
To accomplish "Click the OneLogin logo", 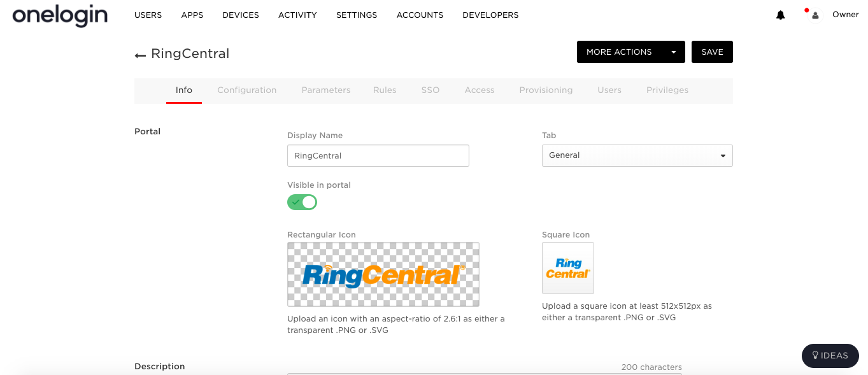I will 60,15.
